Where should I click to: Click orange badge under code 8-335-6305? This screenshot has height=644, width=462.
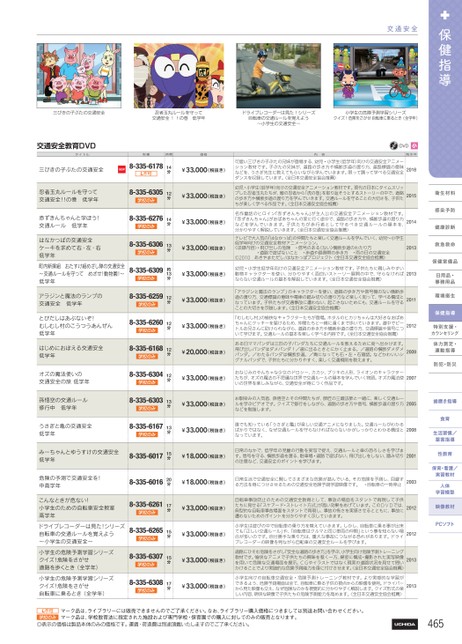[x=146, y=200]
